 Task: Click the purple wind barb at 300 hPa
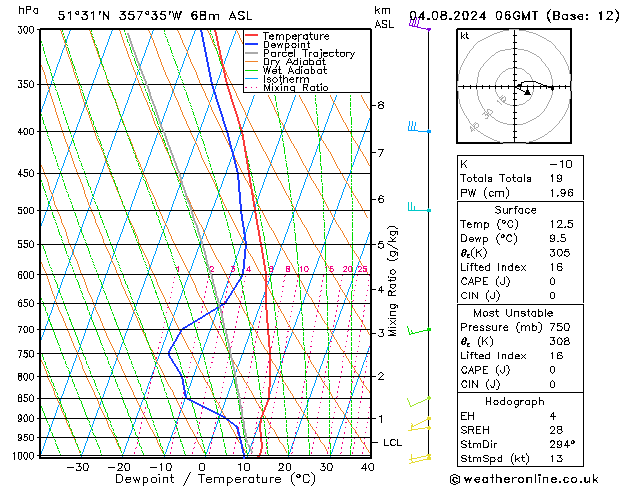tap(420, 25)
